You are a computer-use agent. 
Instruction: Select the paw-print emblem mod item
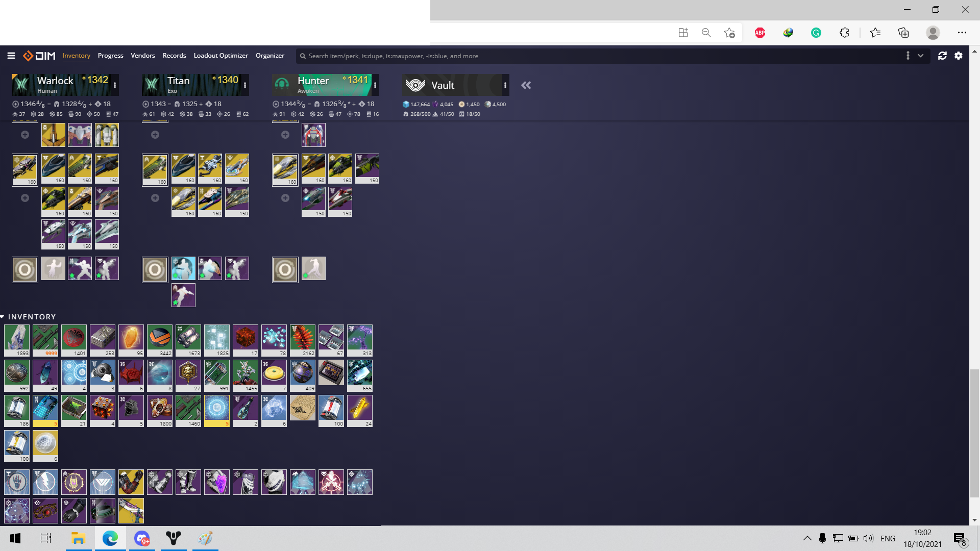(x=17, y=482)
